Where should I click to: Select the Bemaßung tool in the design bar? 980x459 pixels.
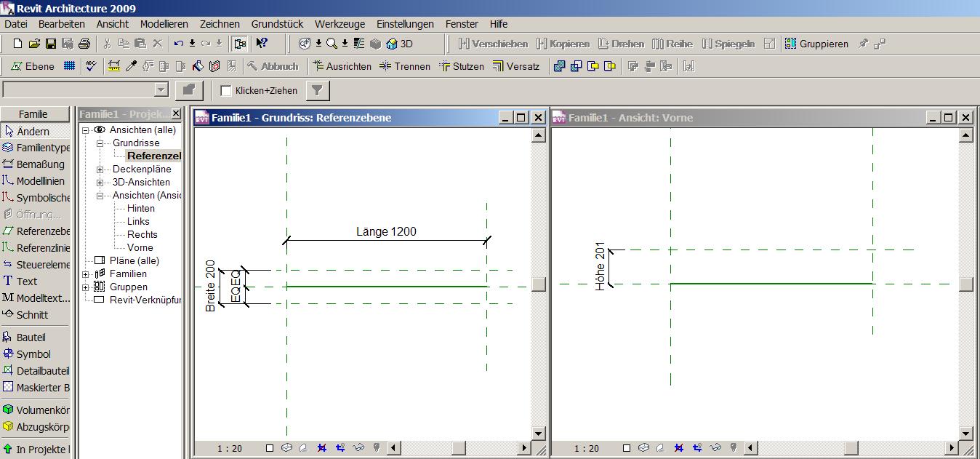tap(35, 164)
